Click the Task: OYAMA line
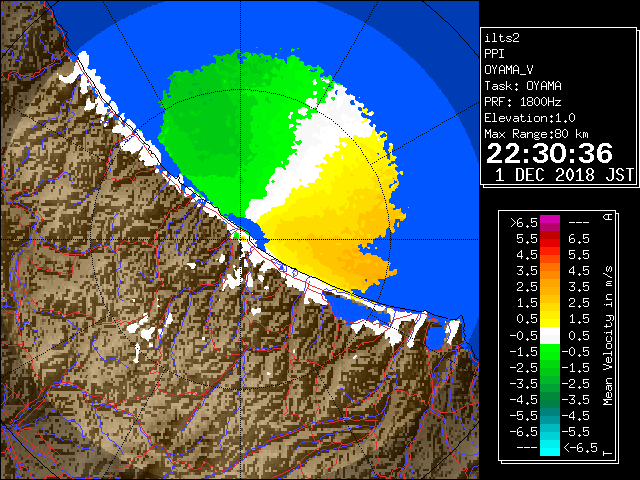Image resolution: width=640 pixels, height=480 pixels. coord(523,86)
